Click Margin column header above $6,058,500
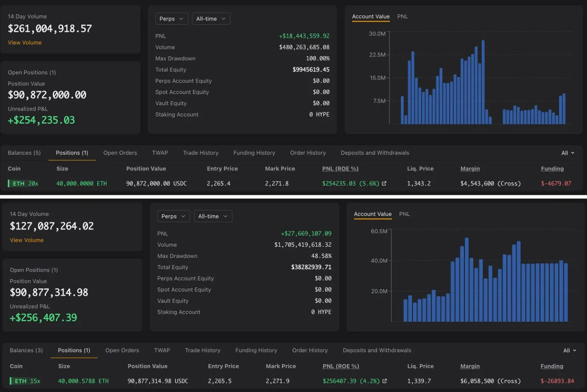This screenshot has width=587, height=392. 470,366
